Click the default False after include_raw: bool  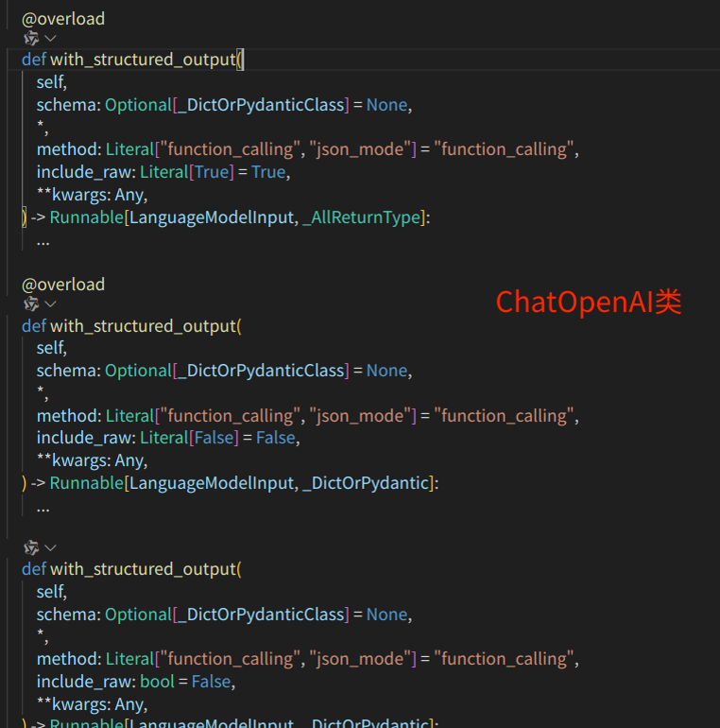pyautogui.click(x=211, y=682)
